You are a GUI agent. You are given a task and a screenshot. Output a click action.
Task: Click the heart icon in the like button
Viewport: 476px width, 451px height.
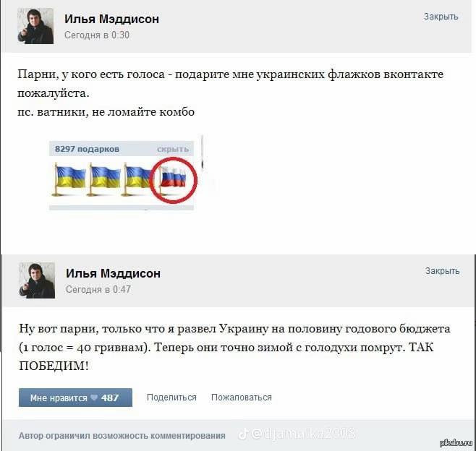[94, 398]
